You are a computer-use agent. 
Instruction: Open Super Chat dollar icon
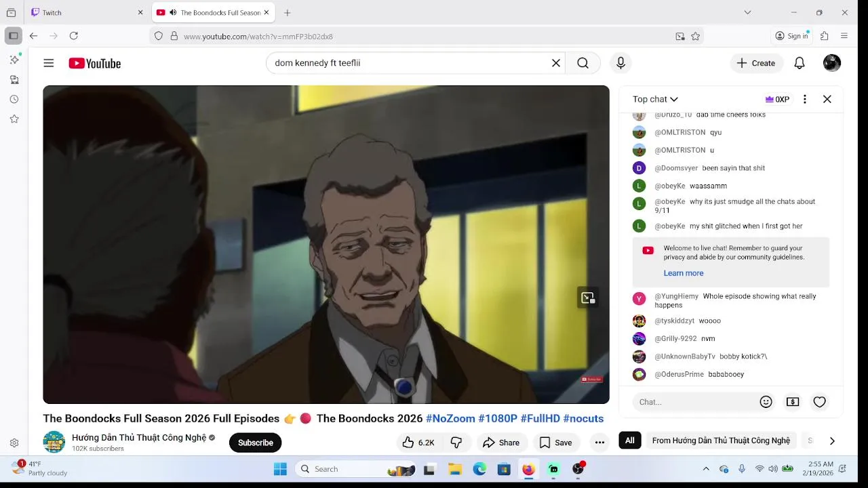coord(793,402)
